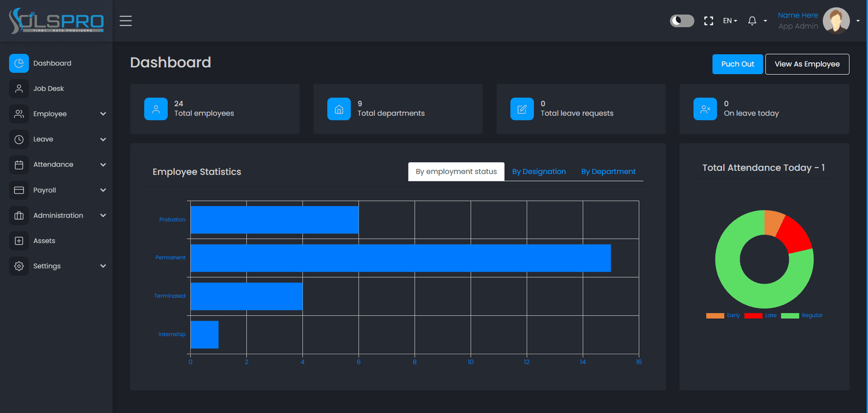Switch to By Designation tab

pos(539,171)
